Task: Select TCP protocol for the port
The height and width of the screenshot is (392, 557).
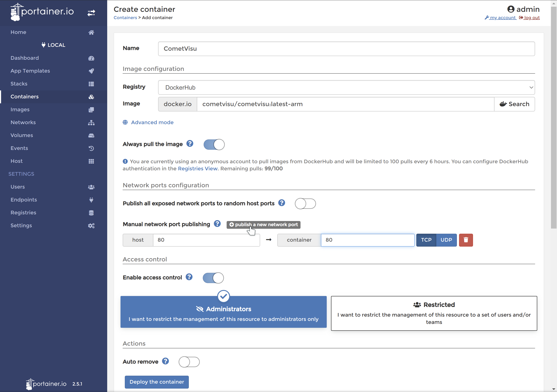Action: point(426,240)
